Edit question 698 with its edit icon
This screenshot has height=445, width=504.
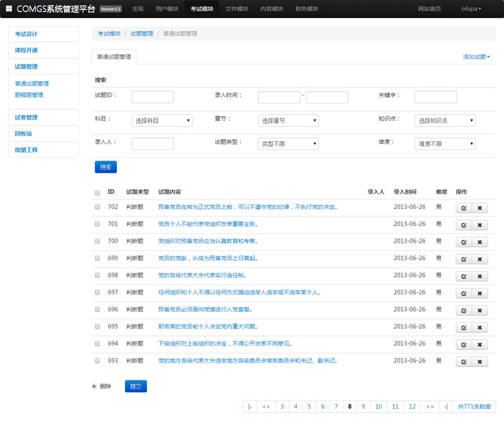tap(464, 276)
